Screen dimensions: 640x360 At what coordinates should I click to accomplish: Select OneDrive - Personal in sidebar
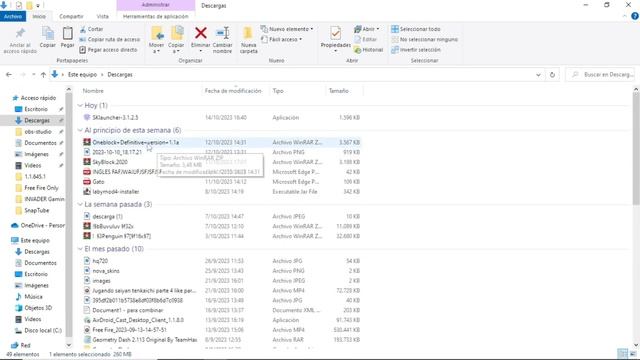38,225
